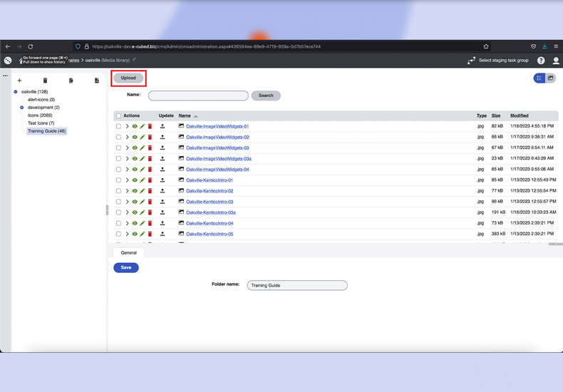The height and width of the screenshot is (392, 563).
Task: Check the box for Oakville-ImageVideoWidgets-01
Action: [119, 126]
